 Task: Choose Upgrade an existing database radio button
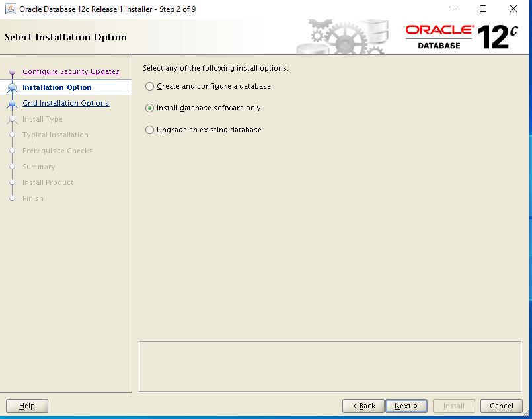point(149,130)
